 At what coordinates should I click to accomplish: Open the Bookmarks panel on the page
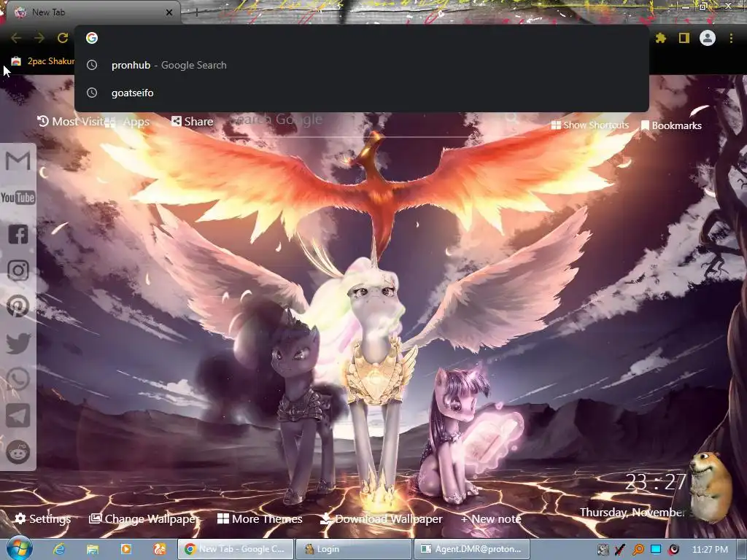(x=671, y=125)
